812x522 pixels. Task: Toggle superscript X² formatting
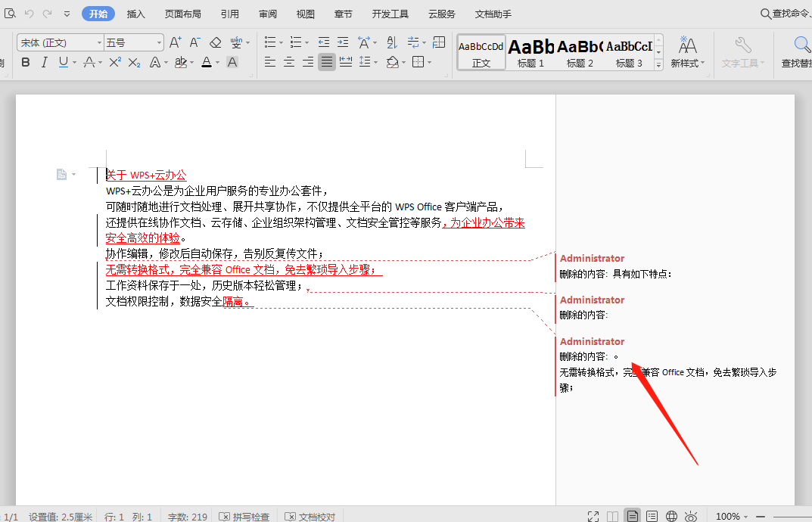115,62
